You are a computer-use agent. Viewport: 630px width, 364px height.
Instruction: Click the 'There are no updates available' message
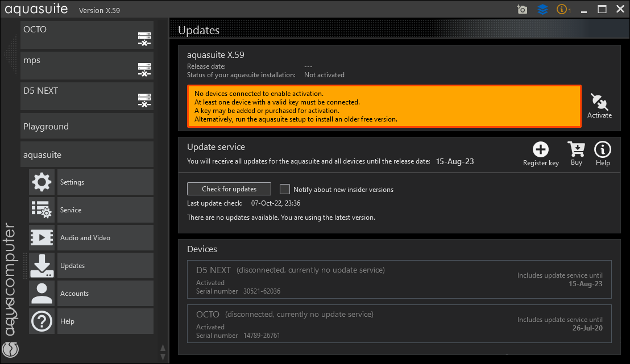281,217
